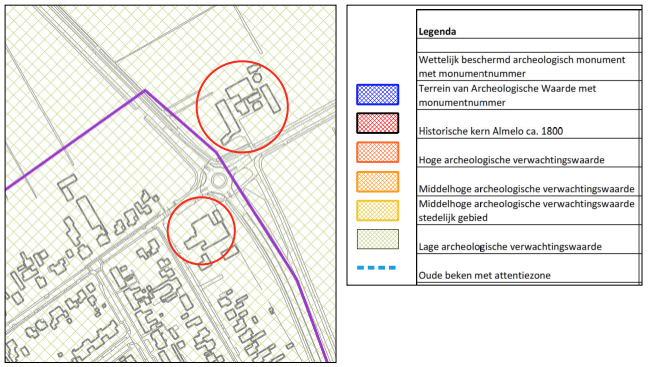Click the small circular building in upper circle
This screenshot has width=648, height=367.
coord(257,77)
